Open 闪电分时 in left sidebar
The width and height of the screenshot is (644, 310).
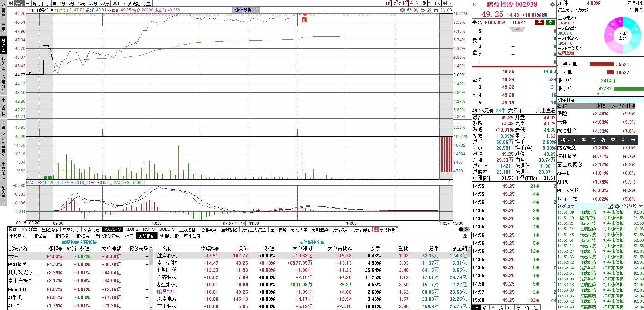tap(3, 84)
